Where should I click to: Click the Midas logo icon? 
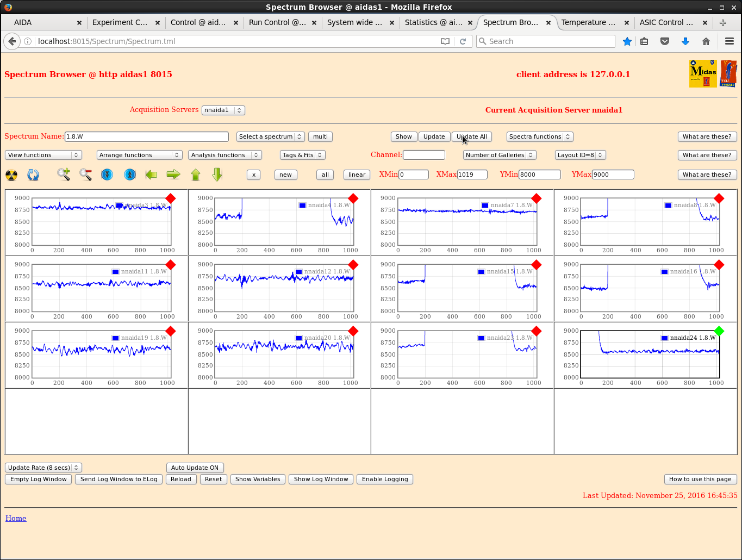pyautogui.click(x=703, y=73)
